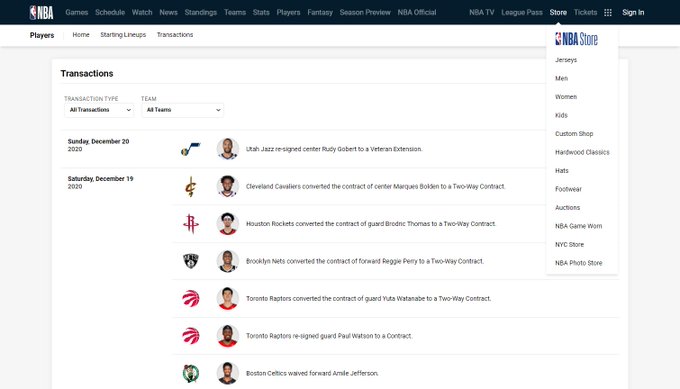
Task: Open the Players menu in top navigation
Action: [288, 13]
